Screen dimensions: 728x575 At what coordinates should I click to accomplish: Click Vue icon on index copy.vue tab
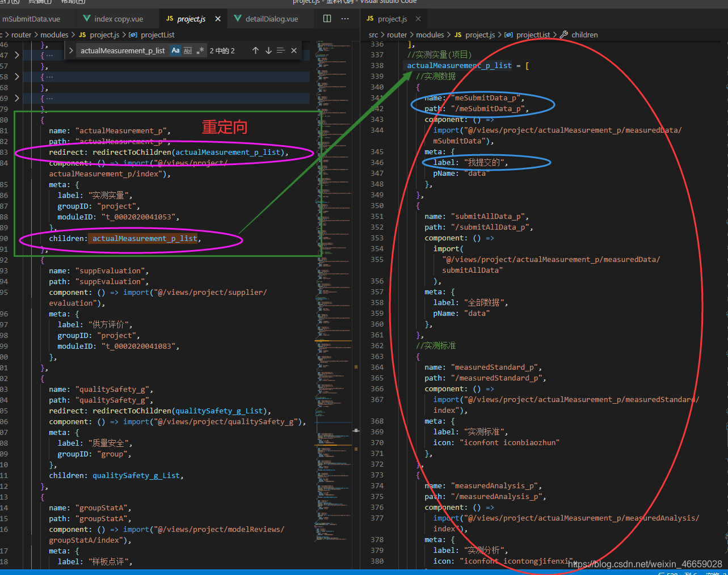tap(87, 19)
